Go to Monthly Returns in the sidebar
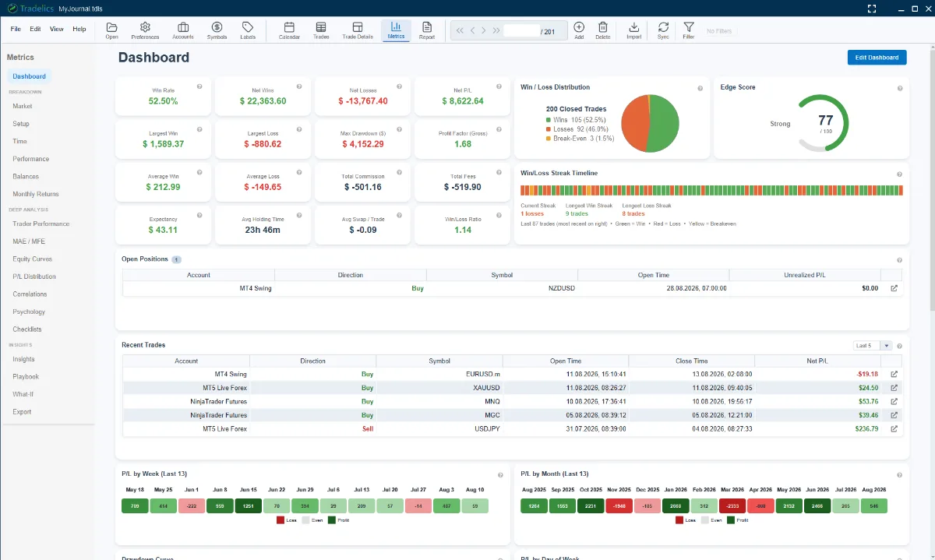 click(36, 194)
